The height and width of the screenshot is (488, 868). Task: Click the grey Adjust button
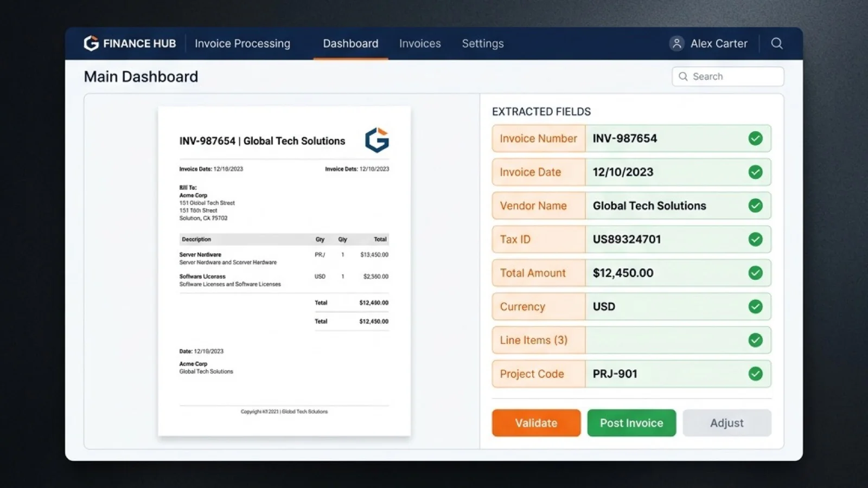click(x=727, y=423)
